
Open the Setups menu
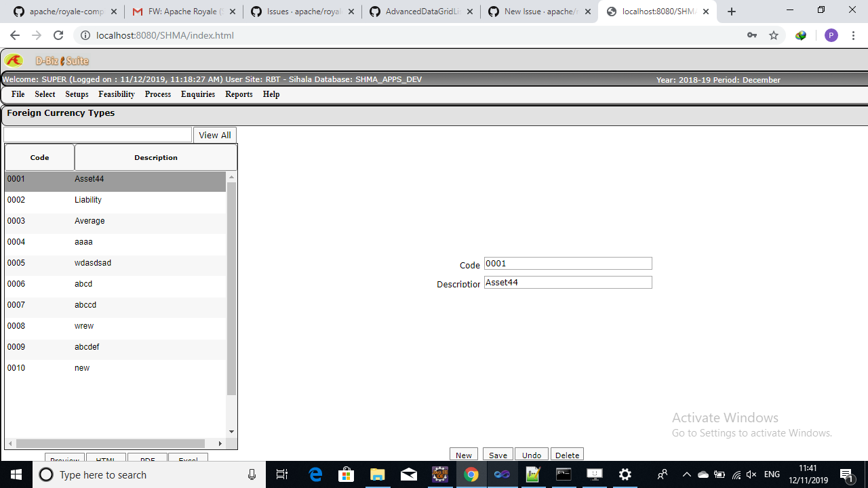tap(76, 94)
